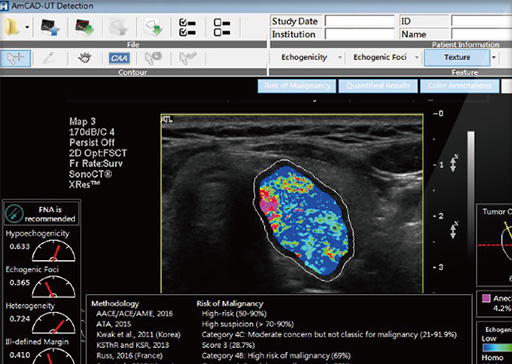Select the Texture feature button

(457, 58)
